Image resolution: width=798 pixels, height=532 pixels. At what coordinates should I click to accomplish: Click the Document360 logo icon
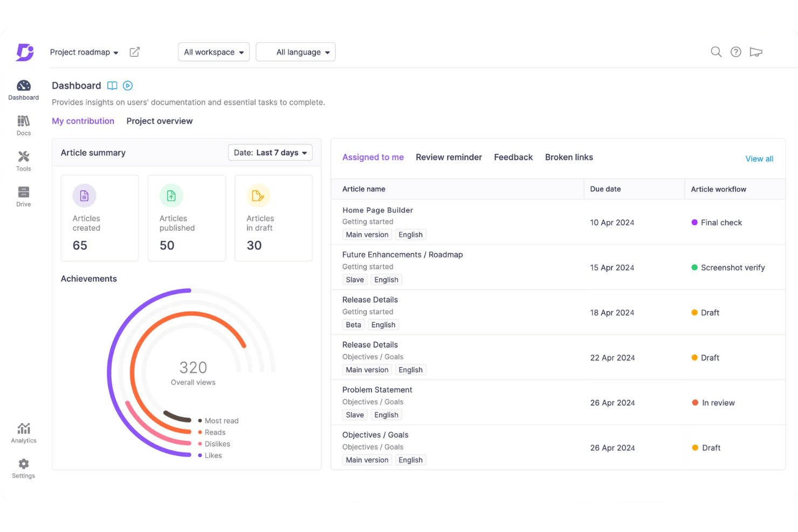coord(25,52)
